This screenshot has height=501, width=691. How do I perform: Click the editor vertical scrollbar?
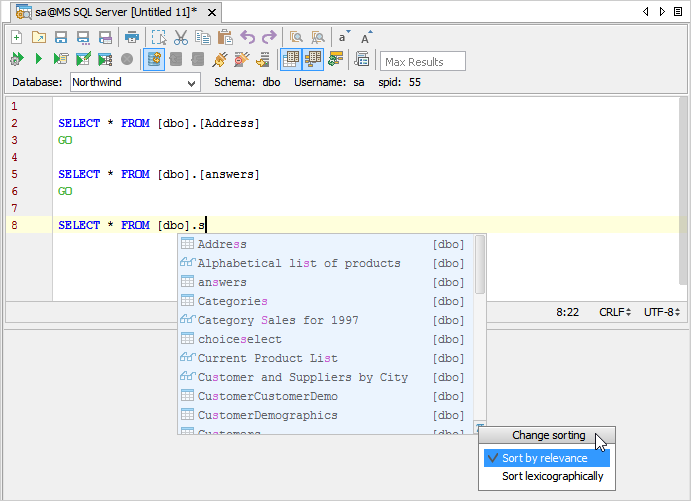click(684, 191)
